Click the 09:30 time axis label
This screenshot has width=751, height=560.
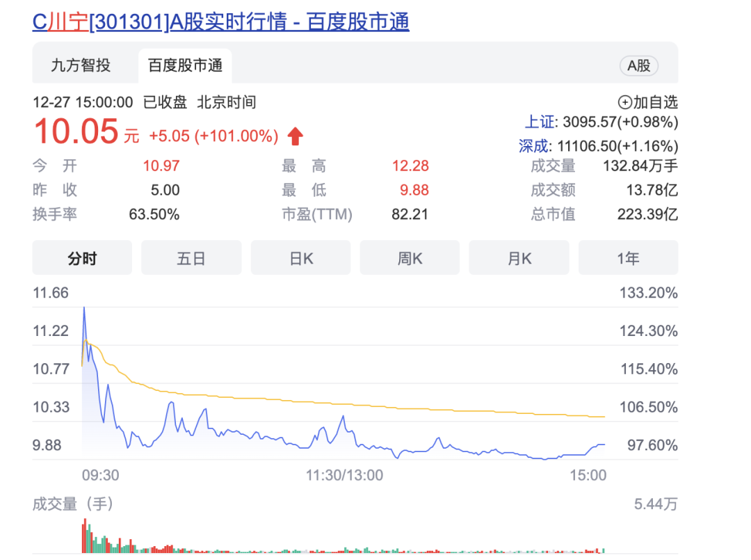pyautogui.click(x=101, y=475)
